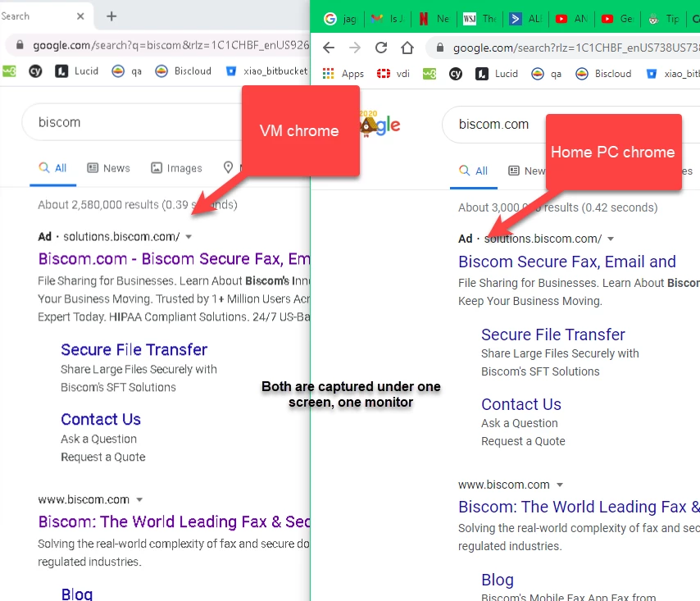Click VM chrome address bar URL
Screen dimensions: 700x601
click(x=171, y=45)
